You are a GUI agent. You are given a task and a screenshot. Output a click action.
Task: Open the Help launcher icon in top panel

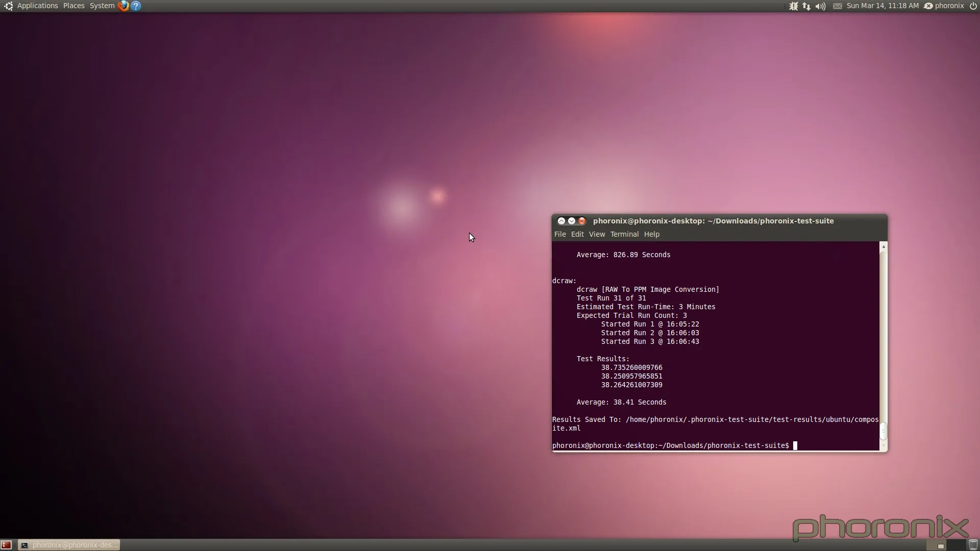[136, 6]
